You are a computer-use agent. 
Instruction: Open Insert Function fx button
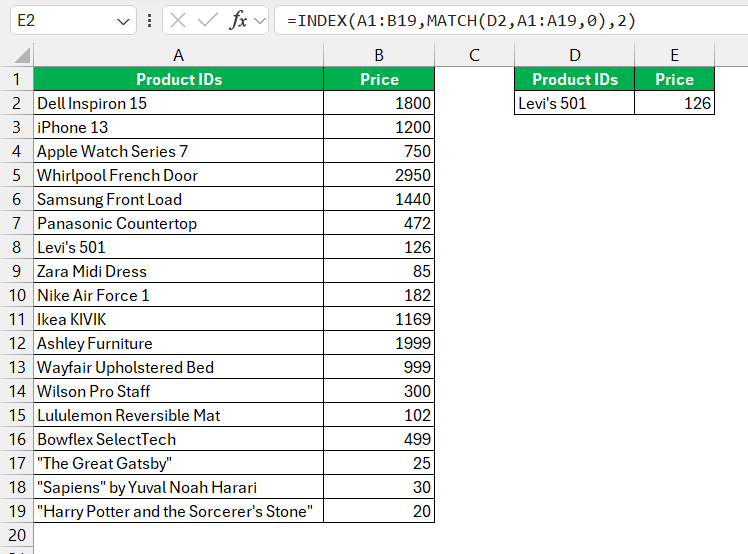238,21
